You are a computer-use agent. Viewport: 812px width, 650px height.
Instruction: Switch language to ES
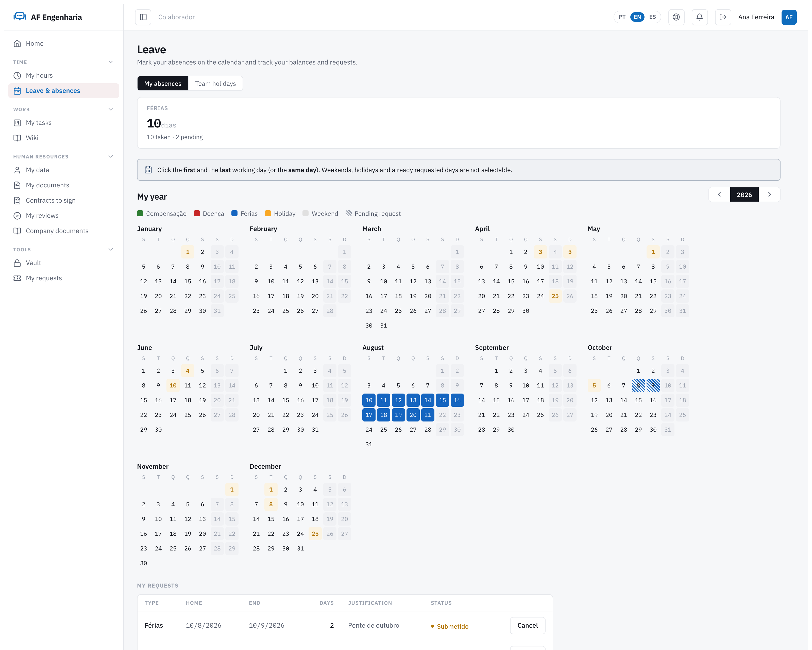pos(652,17)
